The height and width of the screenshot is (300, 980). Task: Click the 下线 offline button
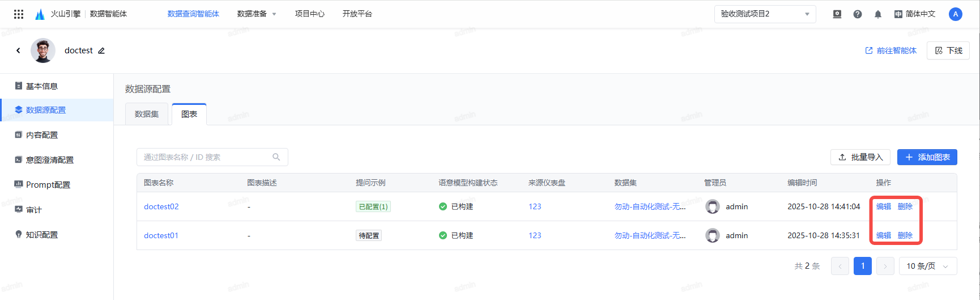click(x=948, y=50)
